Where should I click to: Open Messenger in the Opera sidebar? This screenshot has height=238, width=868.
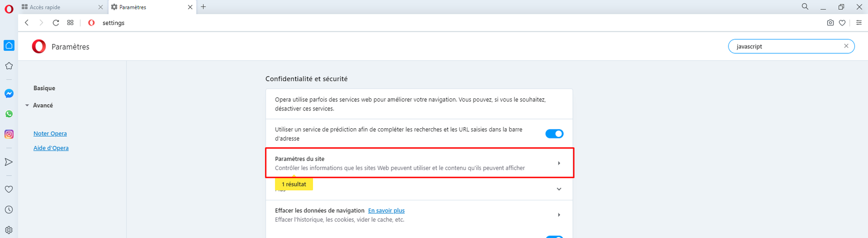(x=9, y=93)
